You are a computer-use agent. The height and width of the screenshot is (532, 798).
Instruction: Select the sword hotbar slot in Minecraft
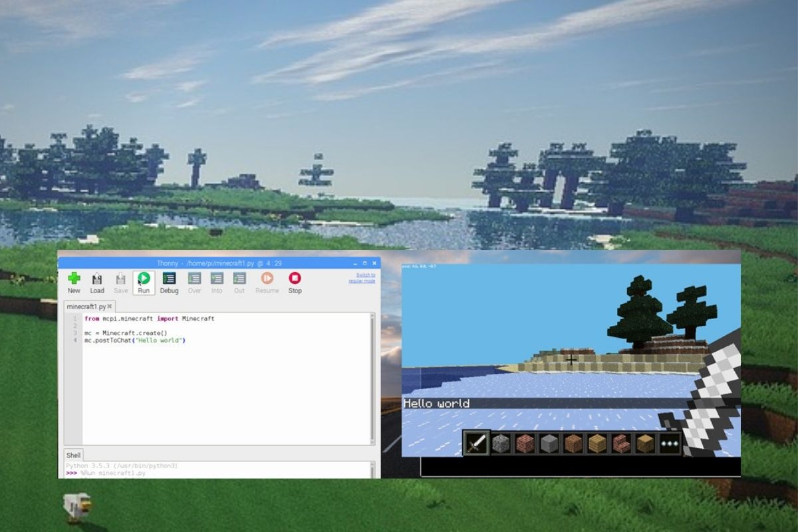pos(476,443)
